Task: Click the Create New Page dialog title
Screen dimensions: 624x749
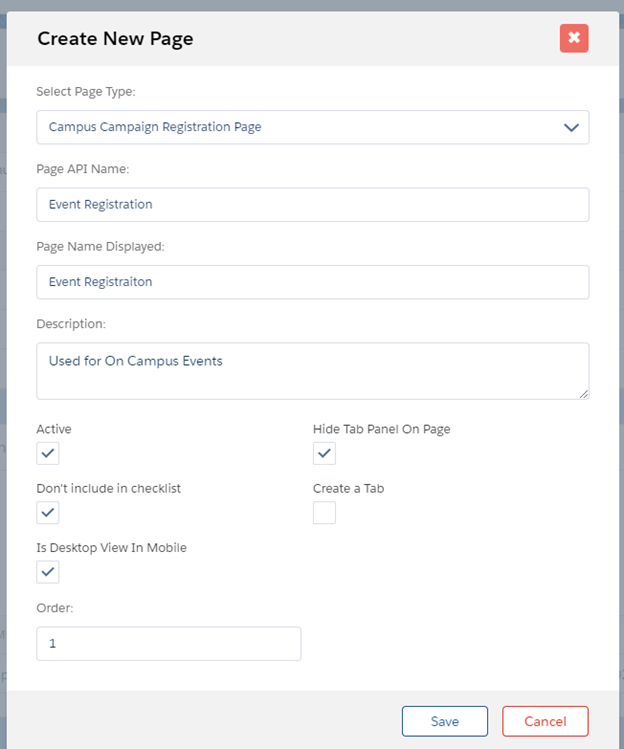Action: click(115, 39)
